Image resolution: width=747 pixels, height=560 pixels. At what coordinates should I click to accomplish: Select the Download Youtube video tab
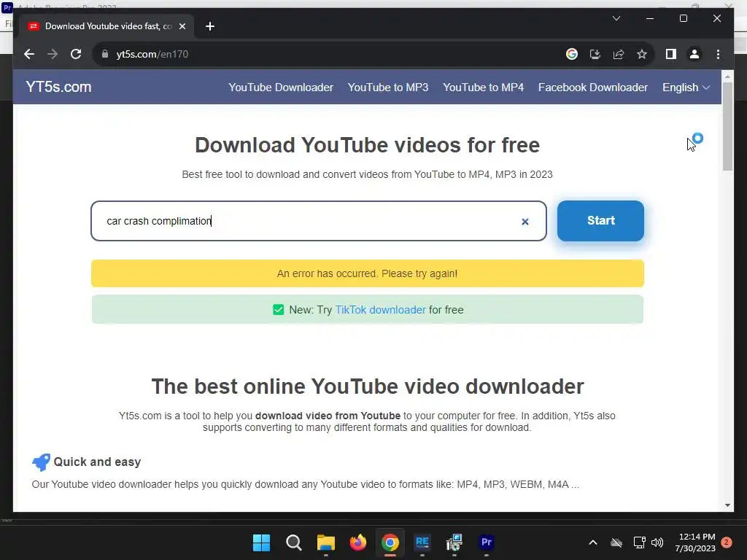(x=106, y=26)
